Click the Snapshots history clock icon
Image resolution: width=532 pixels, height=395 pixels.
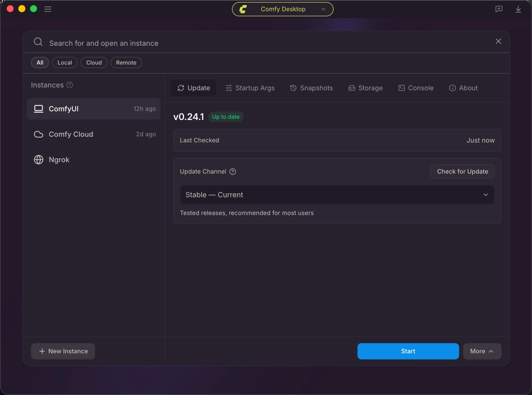point(294,88)
